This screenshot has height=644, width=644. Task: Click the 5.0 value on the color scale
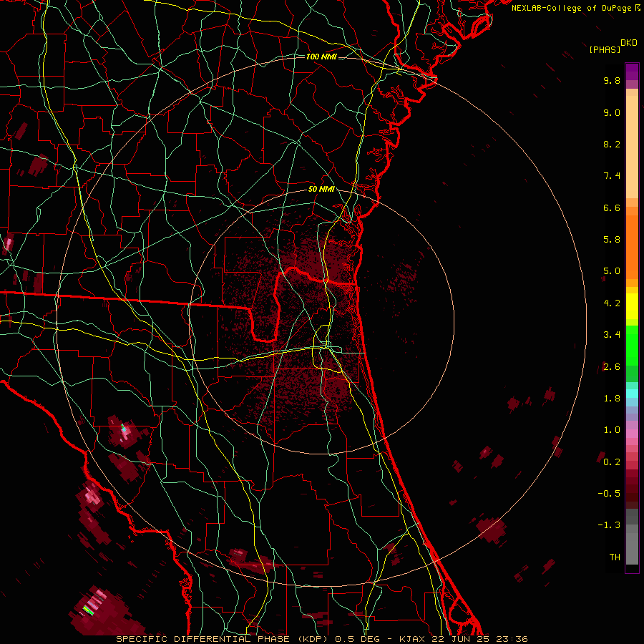tap(612, 271)
